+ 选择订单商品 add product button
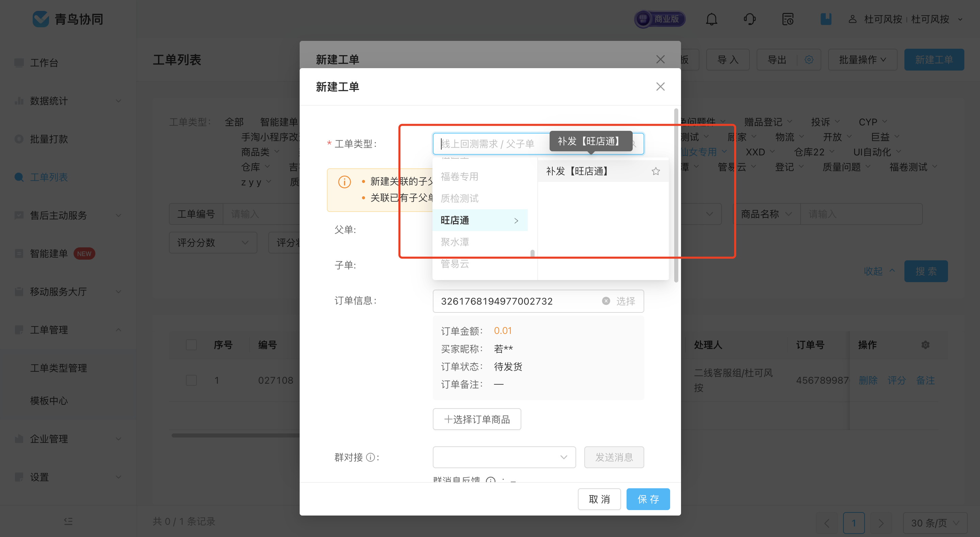Image resolution: width=980 pixels, height=537 pixels. click(476, 419)
